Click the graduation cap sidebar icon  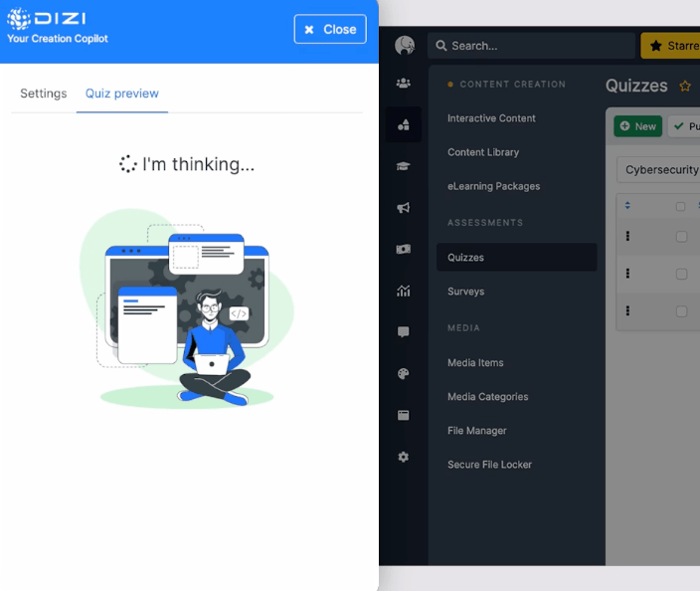point(403,166)
